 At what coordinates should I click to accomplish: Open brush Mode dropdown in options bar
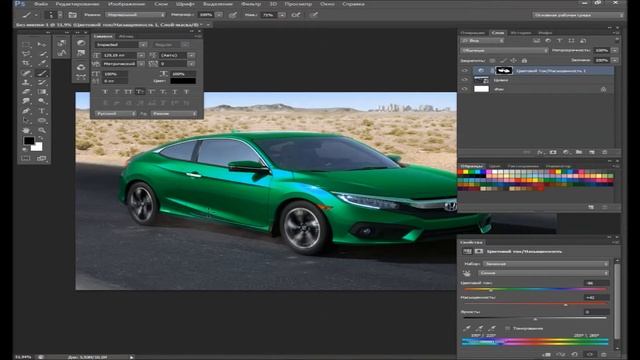[136, 15]
